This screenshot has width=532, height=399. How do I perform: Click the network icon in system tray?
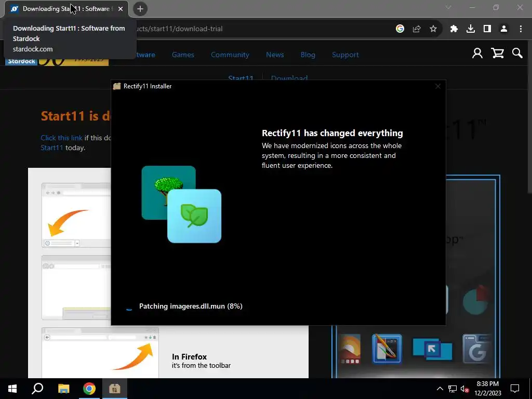click(x=453, y=389)
